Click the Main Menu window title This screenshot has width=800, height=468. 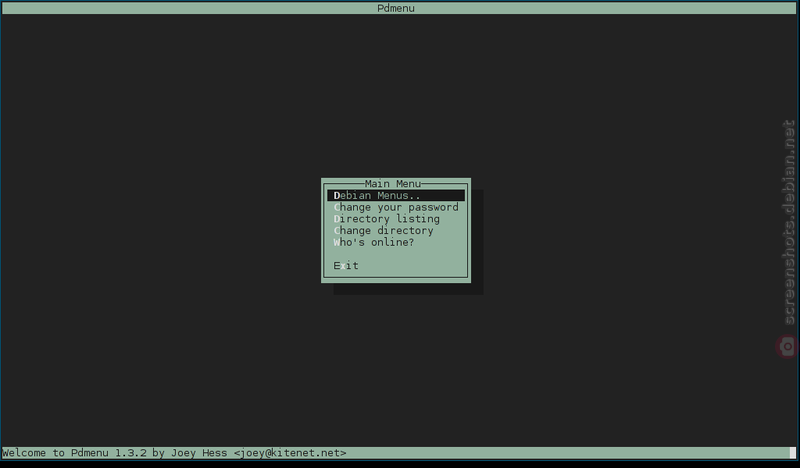point(393,184)
